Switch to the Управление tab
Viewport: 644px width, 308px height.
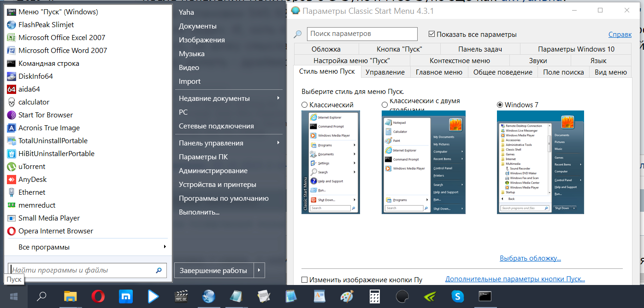tap(385, 72)
